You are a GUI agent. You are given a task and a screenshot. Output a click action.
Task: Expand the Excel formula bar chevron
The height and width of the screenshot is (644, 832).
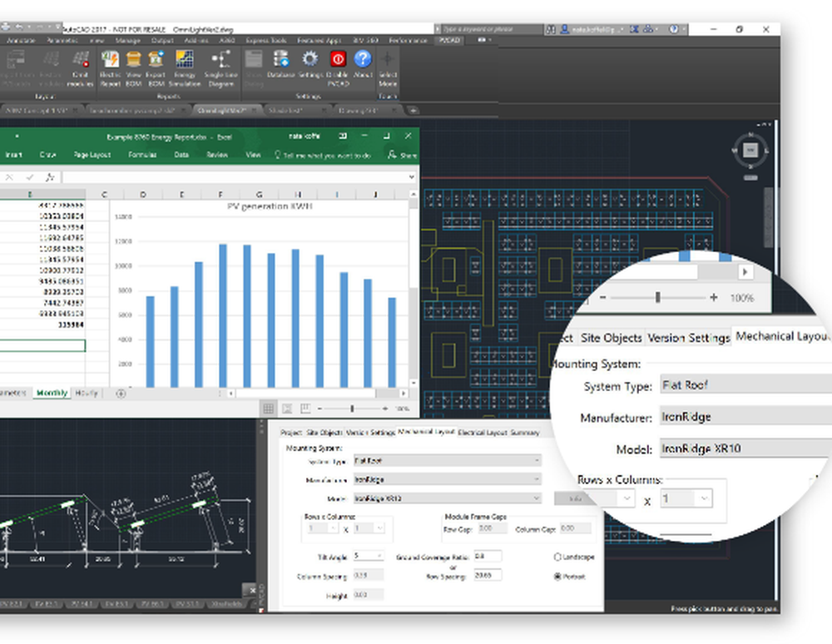point(412,177)
